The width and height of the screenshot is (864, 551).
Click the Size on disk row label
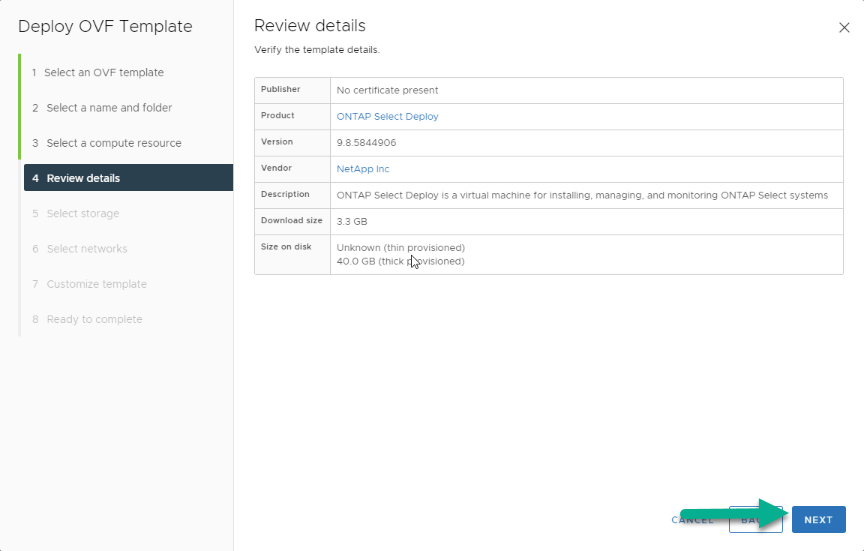pyautogui.click(x=286, y=247)
